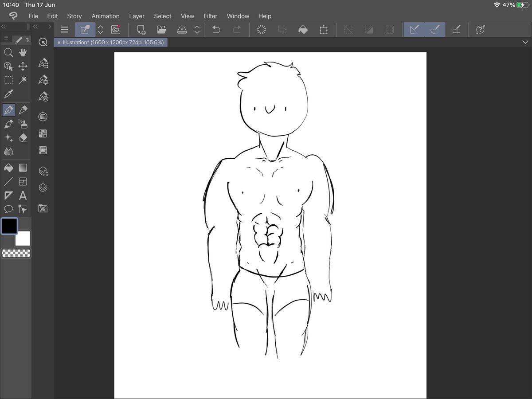The height and width of the screenshot is (399, 532).
Task: Select the Hand move-view tool
Action: coord(23,53)
